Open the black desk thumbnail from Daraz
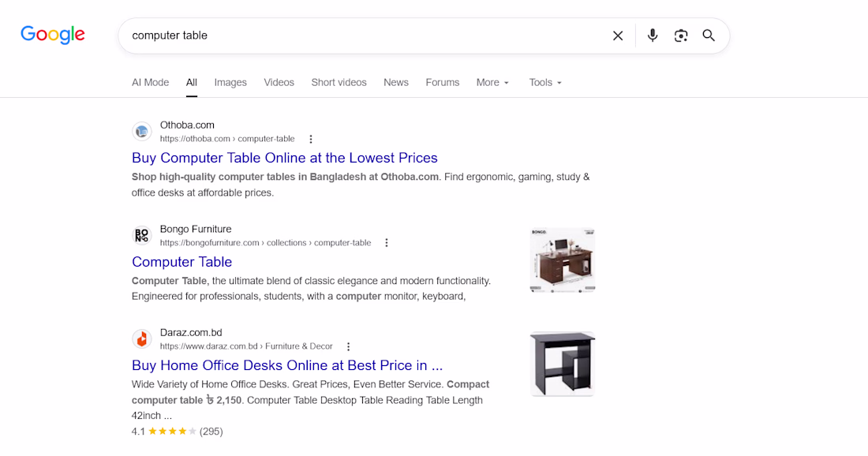Viewport: 868px width, 456px height. tap(563, 364)
